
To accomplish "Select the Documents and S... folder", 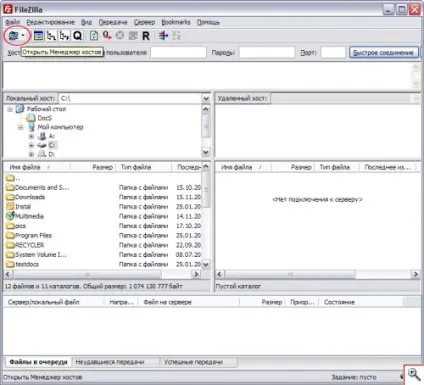I will point(42,187).
